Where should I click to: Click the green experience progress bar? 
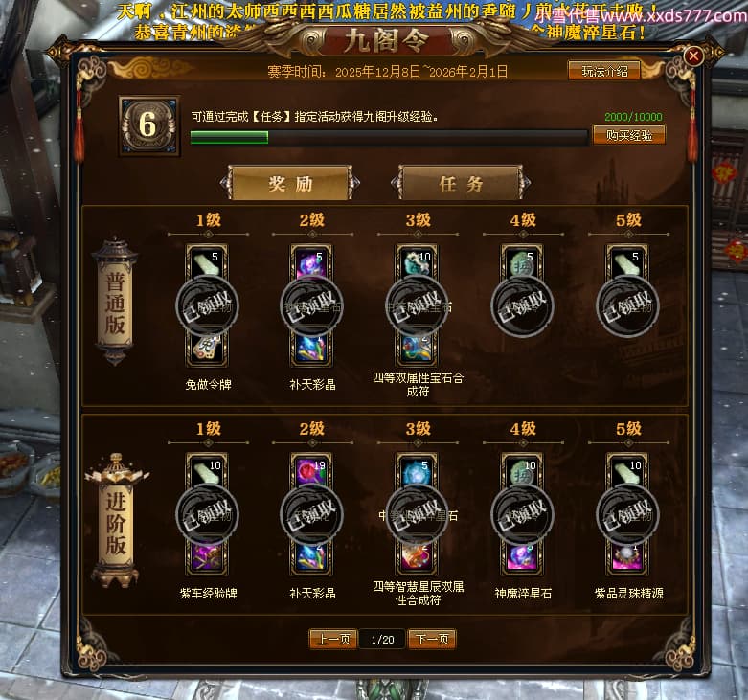(x=388, y=137)
